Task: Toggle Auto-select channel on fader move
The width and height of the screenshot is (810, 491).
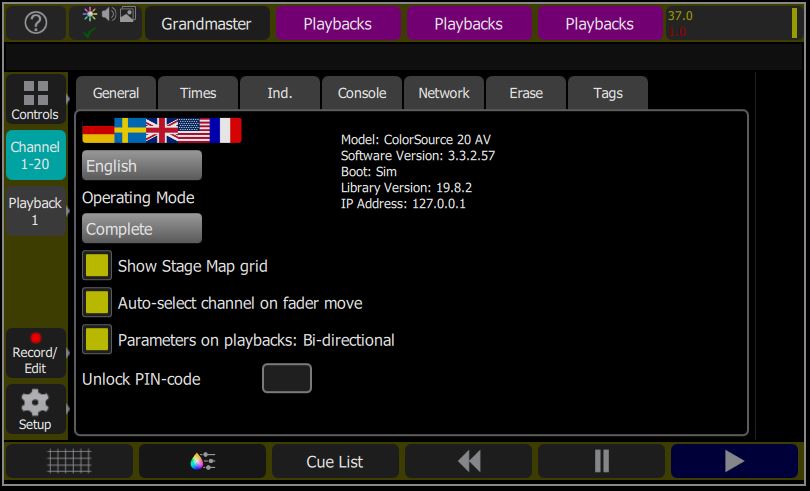Action: 97,303
